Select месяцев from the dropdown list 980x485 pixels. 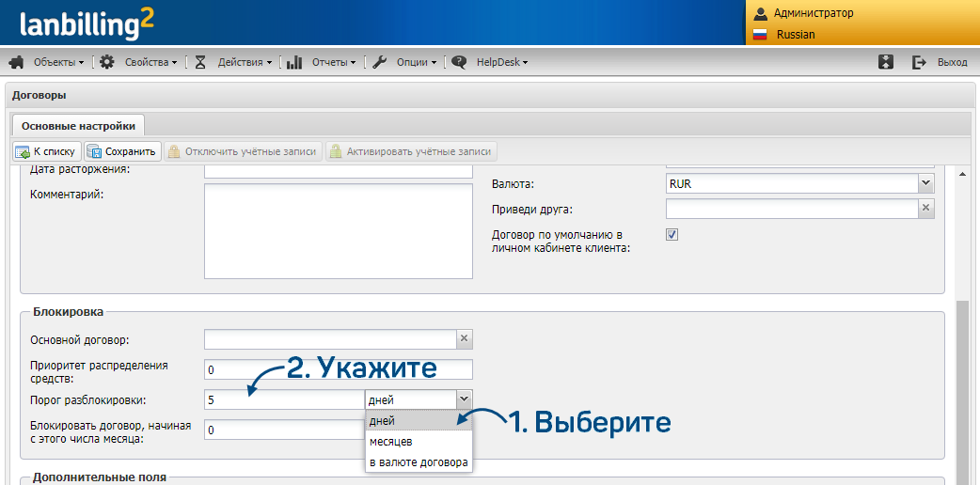click(419, 442)
